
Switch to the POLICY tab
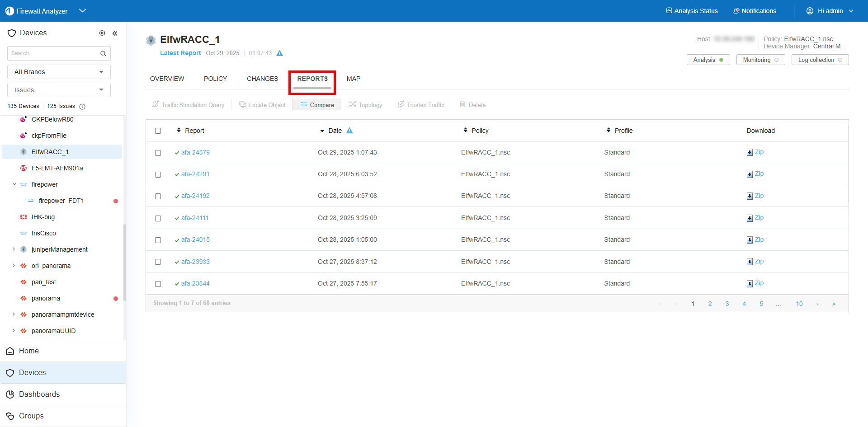coord(215,79)
